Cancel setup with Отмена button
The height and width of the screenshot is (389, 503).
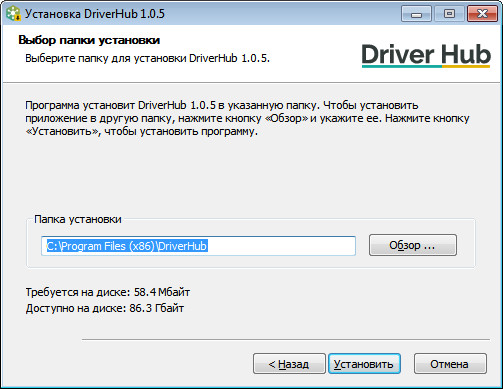pos(450,364)
